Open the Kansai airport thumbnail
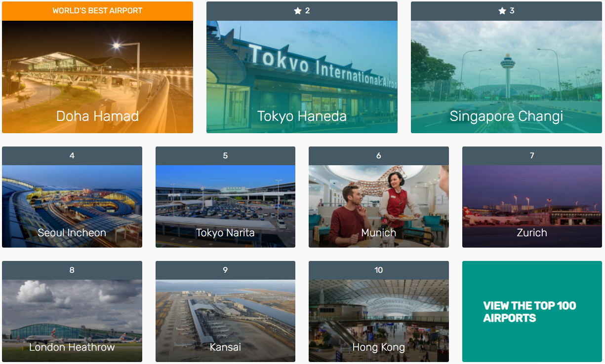Screen dimensions: 605x364 [x=225, y=321]
